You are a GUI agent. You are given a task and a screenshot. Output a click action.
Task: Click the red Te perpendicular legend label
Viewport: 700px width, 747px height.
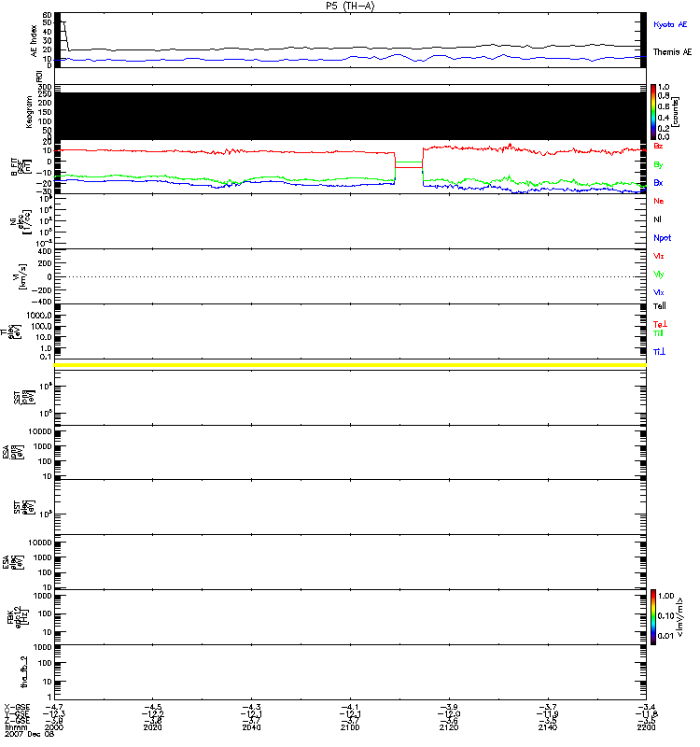(x=660, y=324)
